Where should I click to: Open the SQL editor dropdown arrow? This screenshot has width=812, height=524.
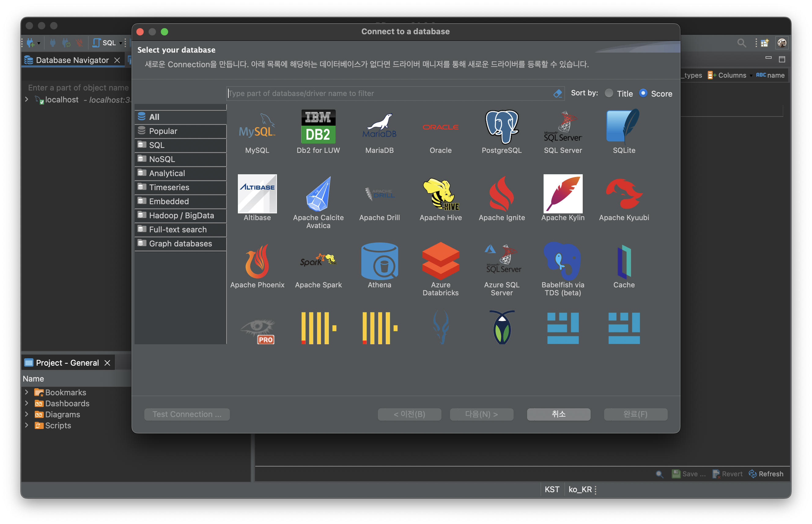pyautogui.click(x=121, y=43)
